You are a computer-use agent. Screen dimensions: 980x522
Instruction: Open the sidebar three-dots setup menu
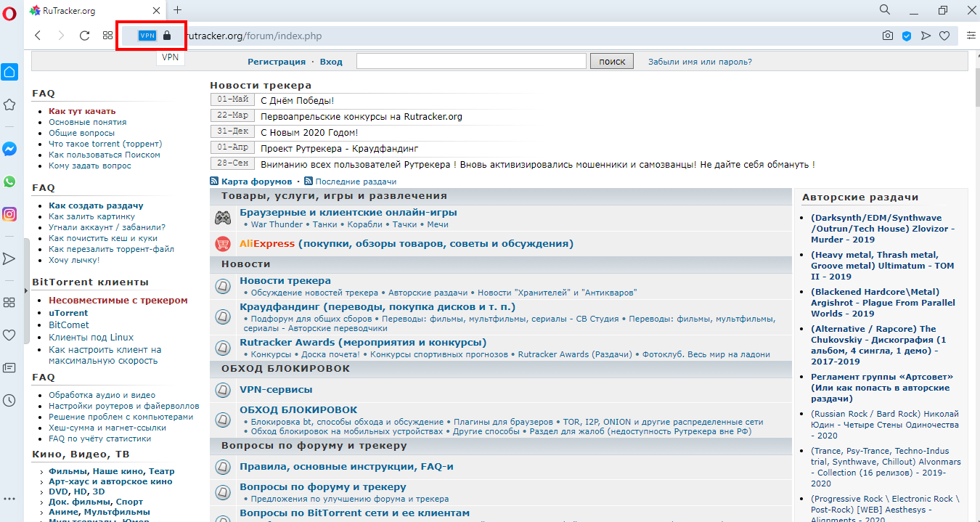coord(9,499)
